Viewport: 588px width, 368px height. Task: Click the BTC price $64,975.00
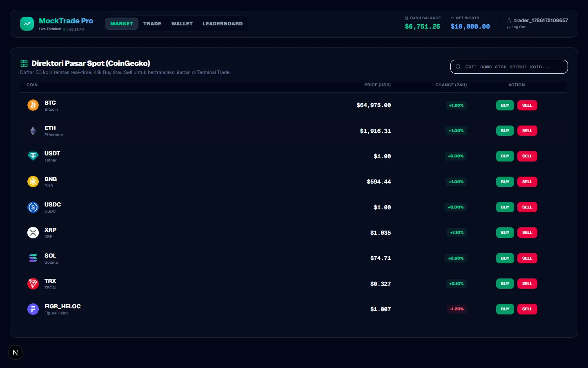click(x=374, y=105)
